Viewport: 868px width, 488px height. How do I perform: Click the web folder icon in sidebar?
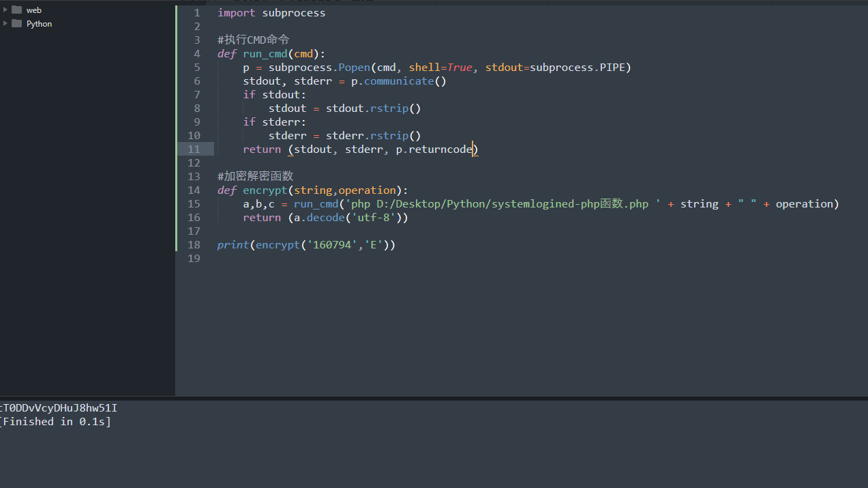[17, 10]
